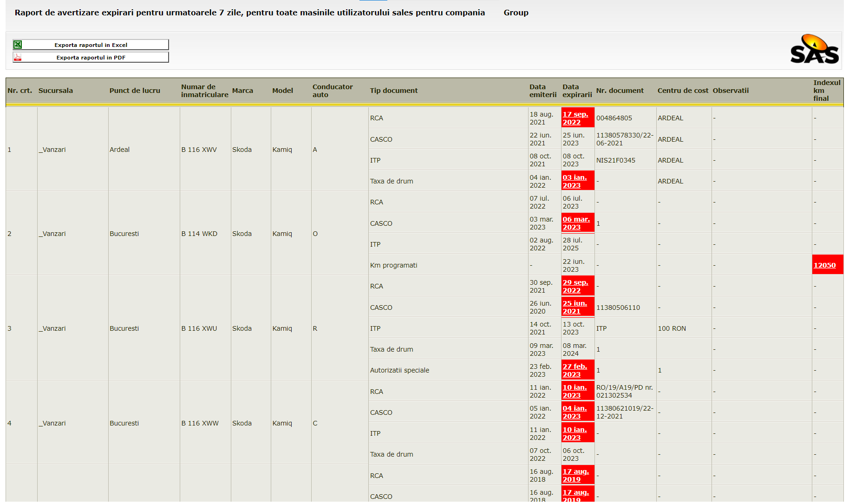The width and height of the screenshot is (862, 504).
Task: Open the 12050 final km index link
Action: [x=824, y=265]
